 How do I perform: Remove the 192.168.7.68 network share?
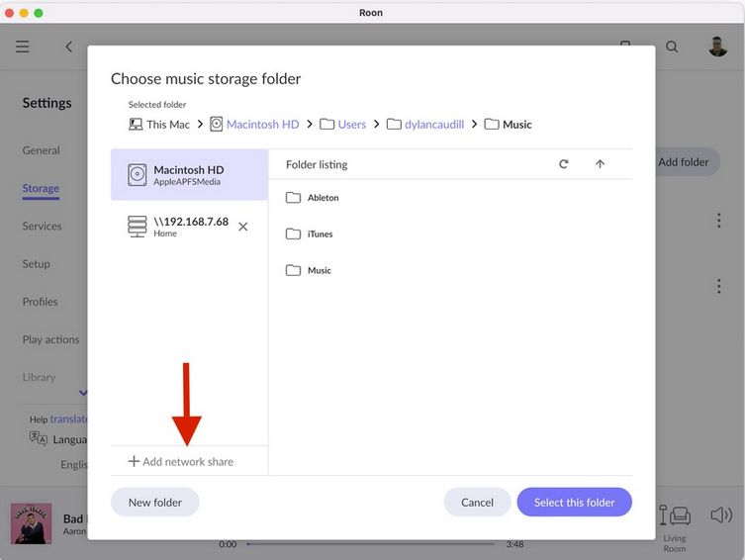[x=243, y=227]
